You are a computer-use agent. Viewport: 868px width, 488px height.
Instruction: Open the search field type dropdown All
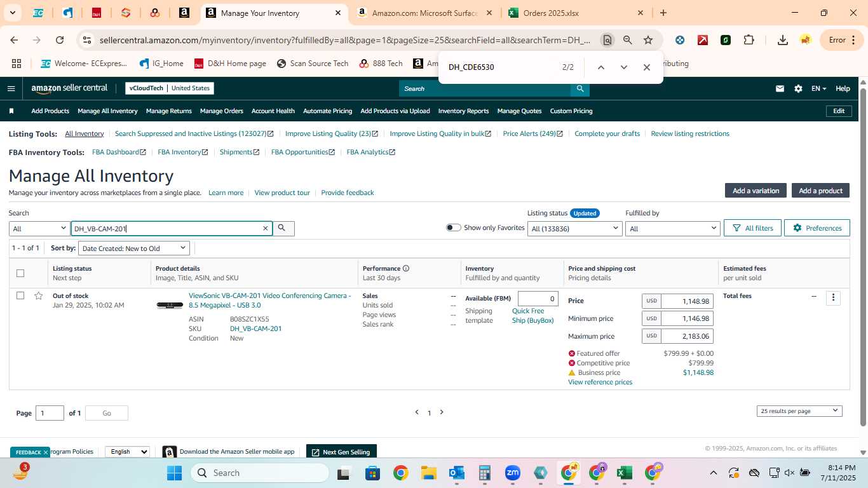(39, 228)
